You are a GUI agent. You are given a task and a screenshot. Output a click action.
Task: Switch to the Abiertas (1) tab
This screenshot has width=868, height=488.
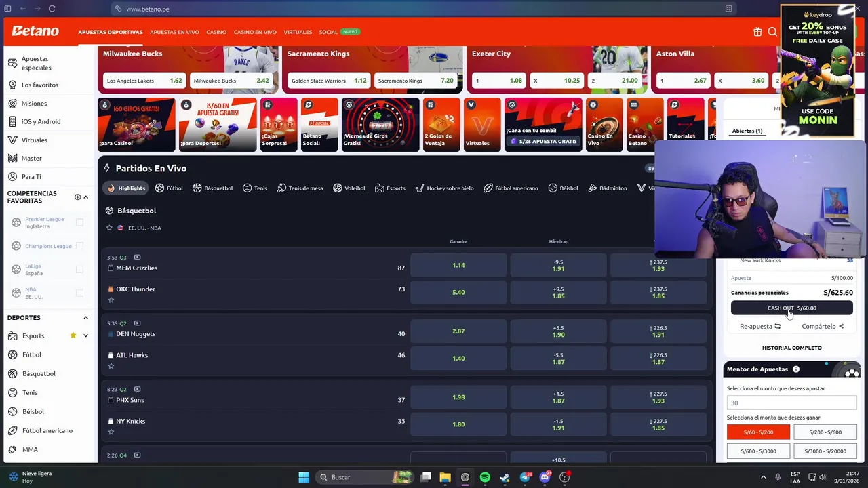coord(747,131)
